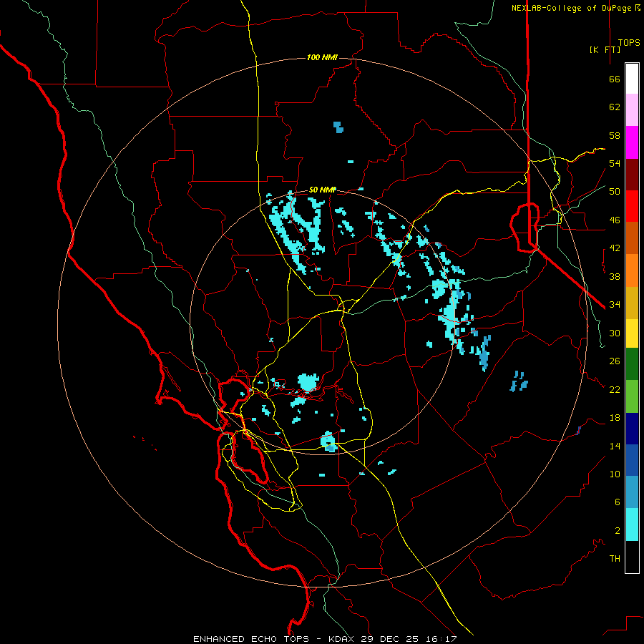
Task: Select the orange 42 kft legend swatch
Action: pos(632,270)
